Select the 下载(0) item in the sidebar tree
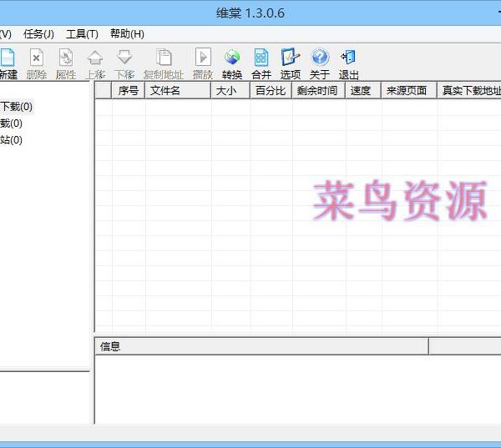 (x=17, y=107)
